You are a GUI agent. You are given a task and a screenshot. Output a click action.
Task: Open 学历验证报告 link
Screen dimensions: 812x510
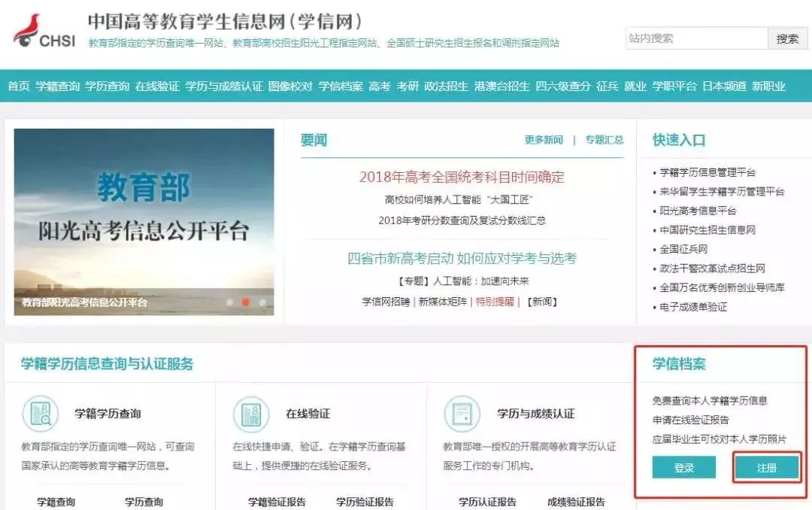[x=365, y=502]
